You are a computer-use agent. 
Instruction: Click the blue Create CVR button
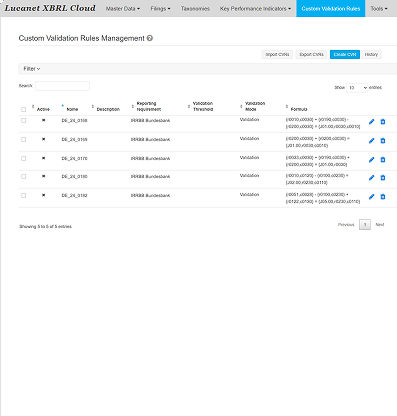(x=345, y=54)
